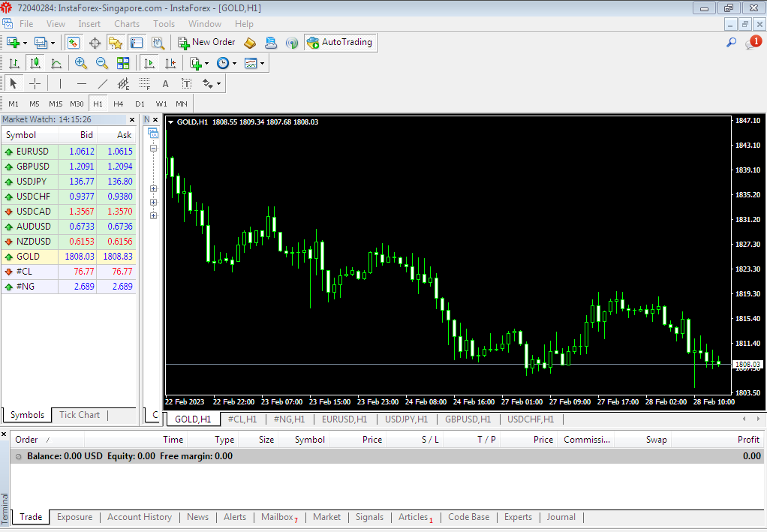The height and width of the screenshot is (532, 767).
Task: Open the Data Window crosshair-circle icon
Action: coord(95,43)
